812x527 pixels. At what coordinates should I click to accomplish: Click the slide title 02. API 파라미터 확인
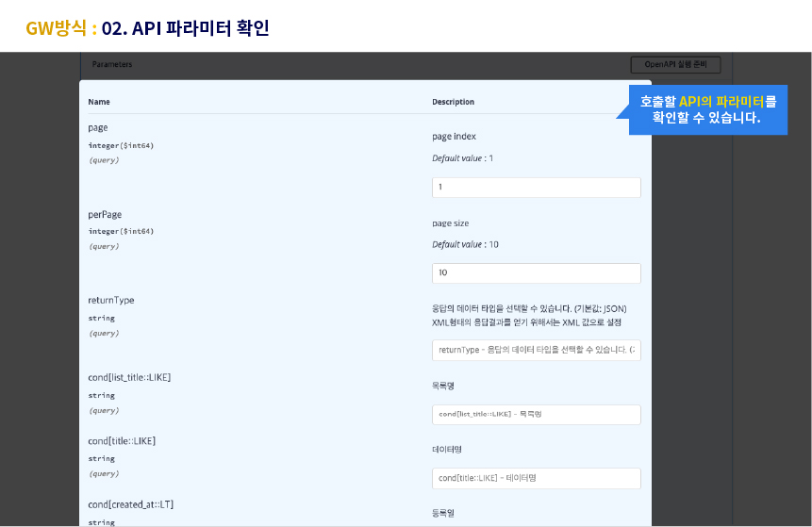coord(185,28)
